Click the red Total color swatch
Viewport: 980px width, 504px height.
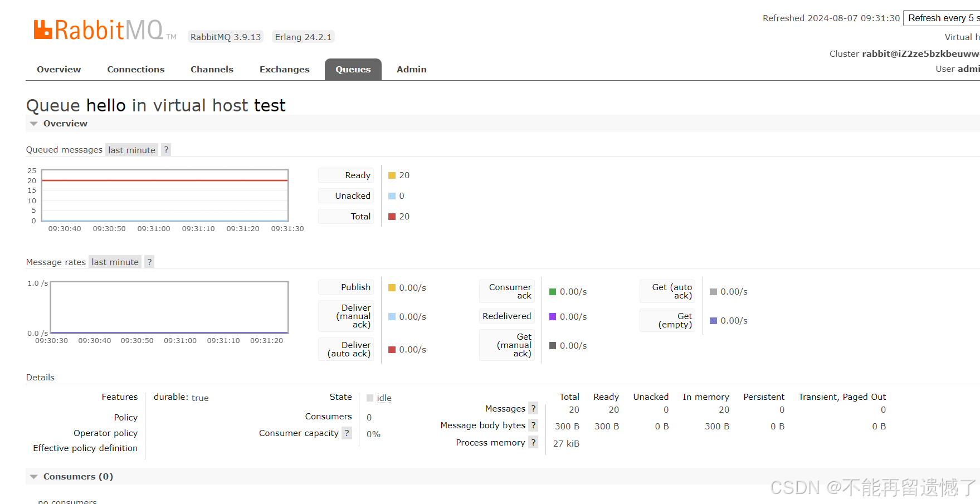(392, 217)
